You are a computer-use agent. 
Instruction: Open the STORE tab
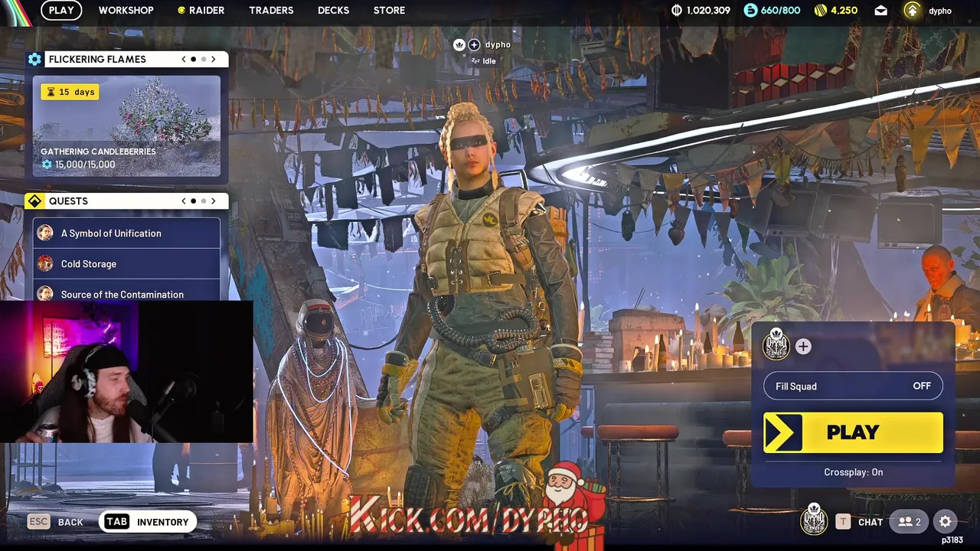(389, 10)
